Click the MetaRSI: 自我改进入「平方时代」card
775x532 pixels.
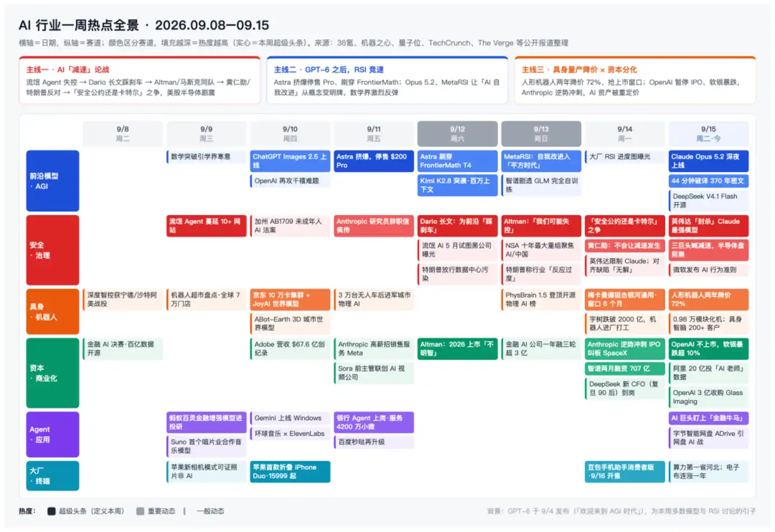tap(541, 161)
